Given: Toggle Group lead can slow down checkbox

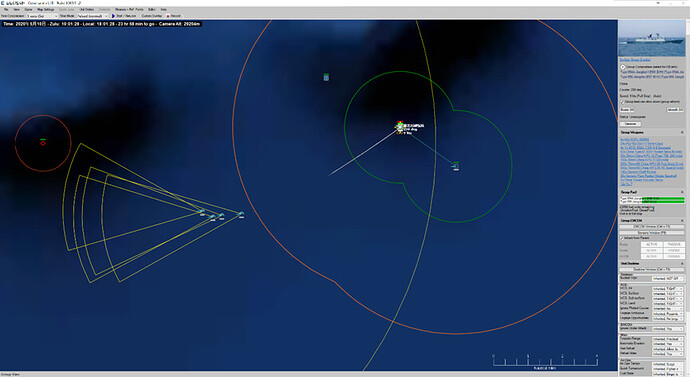Looking at the screenshot, I should [622, 102].
